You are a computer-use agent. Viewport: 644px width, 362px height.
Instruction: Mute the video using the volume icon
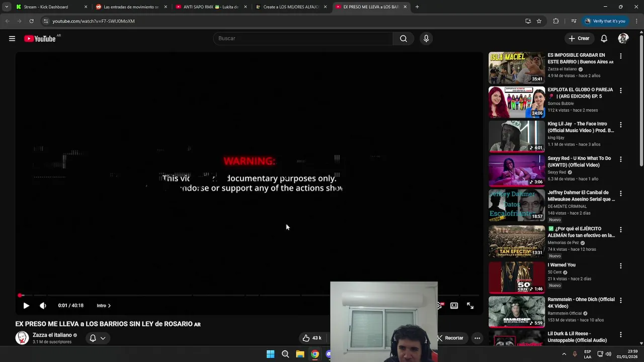(43, 306)
